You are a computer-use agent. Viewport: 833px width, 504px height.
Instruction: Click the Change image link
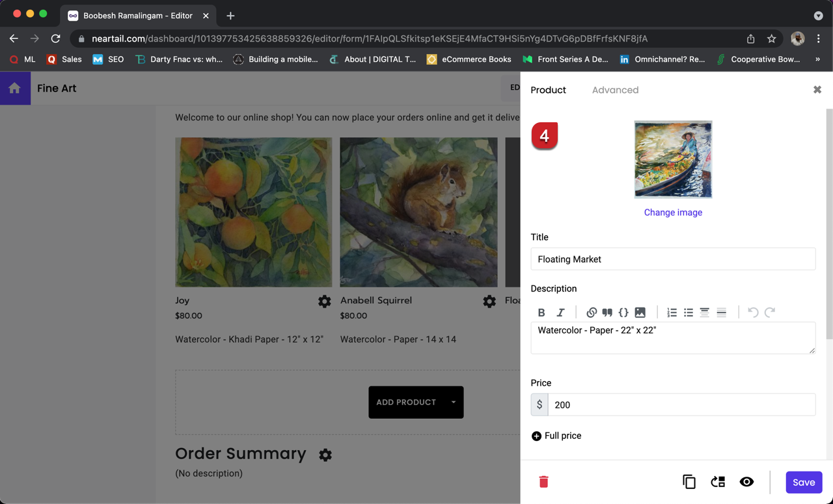click(x=673, y=212)
